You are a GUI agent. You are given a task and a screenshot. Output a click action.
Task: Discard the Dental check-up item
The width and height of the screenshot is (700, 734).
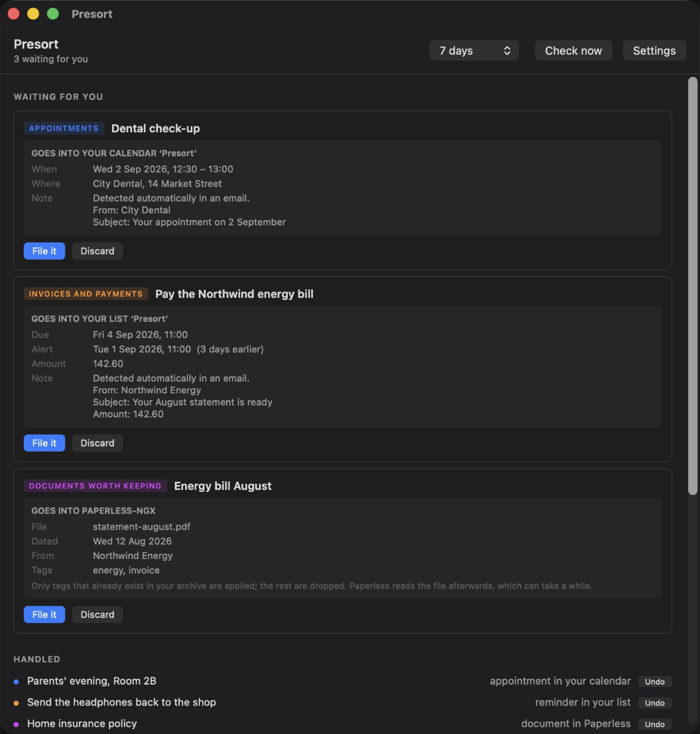(x=97, y=251)
